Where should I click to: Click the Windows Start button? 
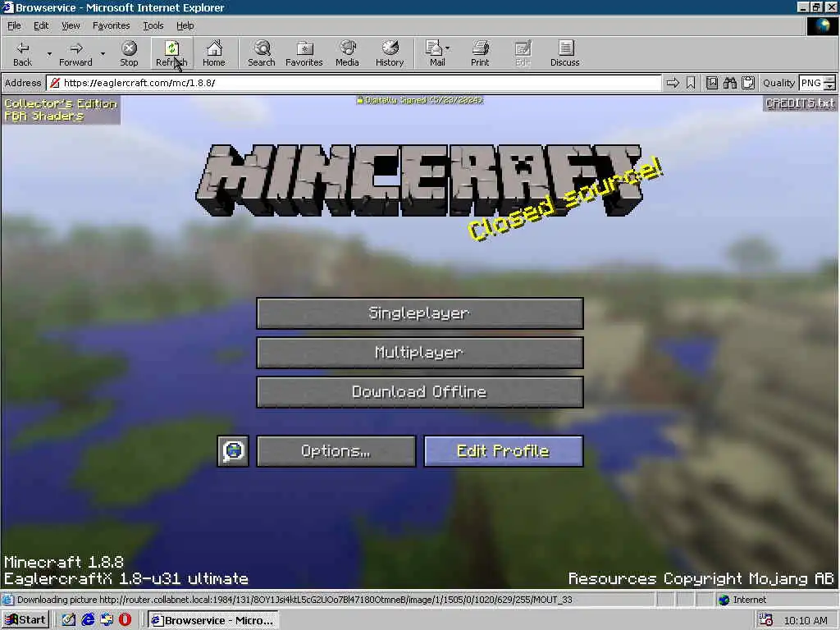click(25, 620)
